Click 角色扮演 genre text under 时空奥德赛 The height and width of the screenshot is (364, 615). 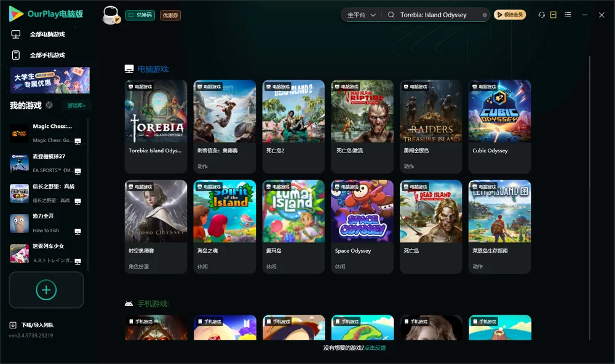click(x=138, y=267)
